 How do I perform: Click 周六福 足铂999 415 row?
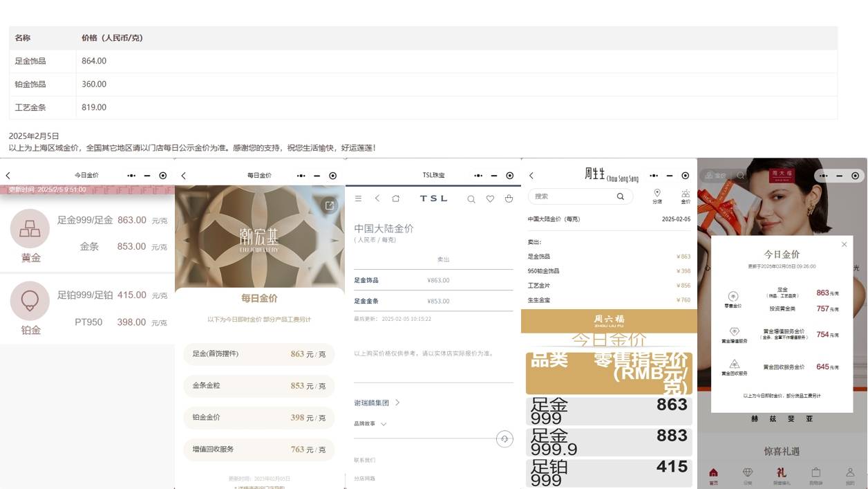pos(609,473)
